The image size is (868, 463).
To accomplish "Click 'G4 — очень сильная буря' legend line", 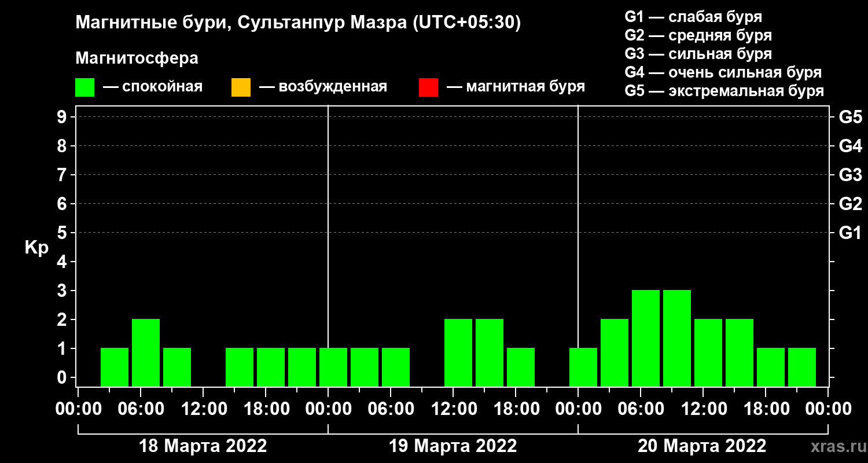I will 723,72.
